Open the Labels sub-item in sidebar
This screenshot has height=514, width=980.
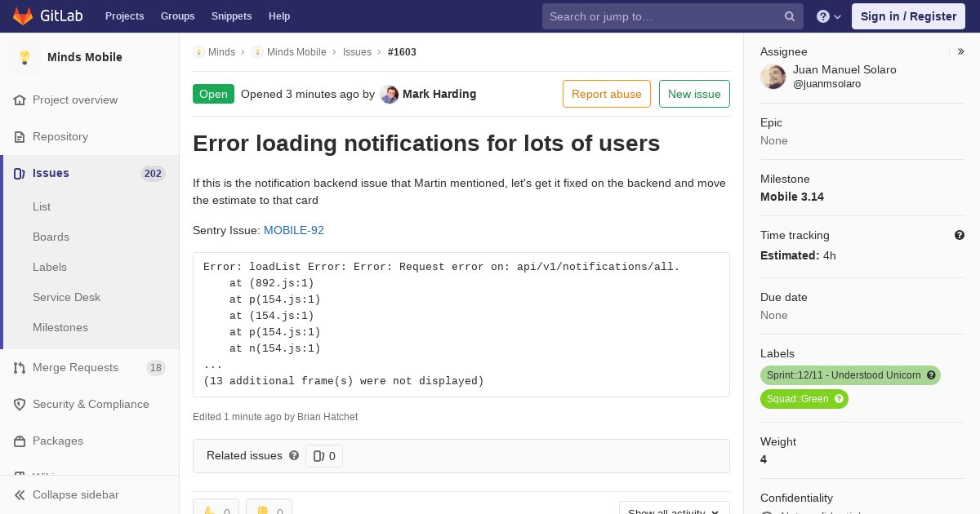click(x=50, y=267)
